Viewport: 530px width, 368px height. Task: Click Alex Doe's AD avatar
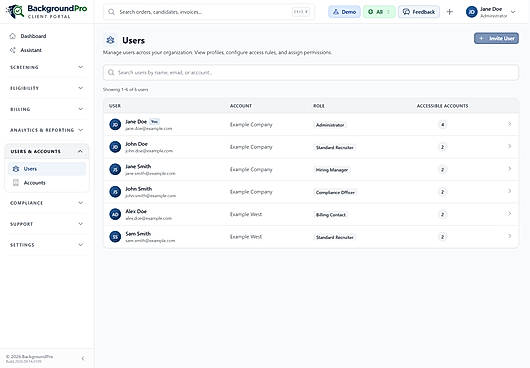pos(115,214)
